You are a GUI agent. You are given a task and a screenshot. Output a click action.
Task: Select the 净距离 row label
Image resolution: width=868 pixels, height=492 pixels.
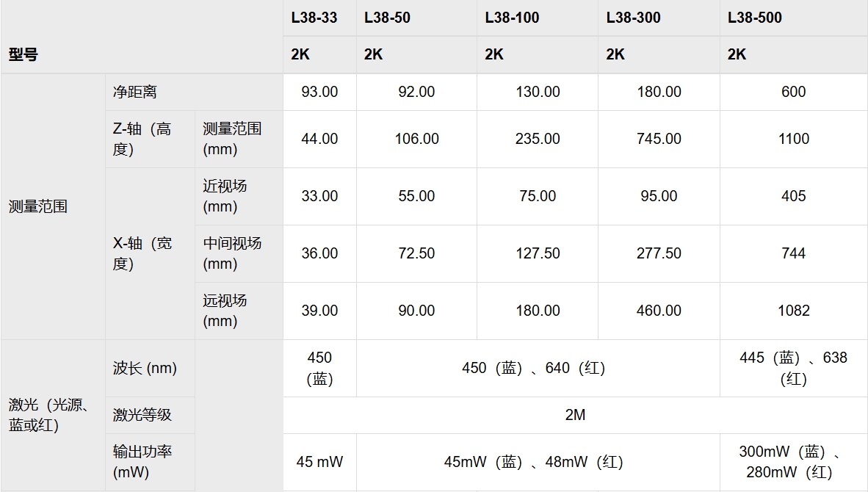coord(135,93)
